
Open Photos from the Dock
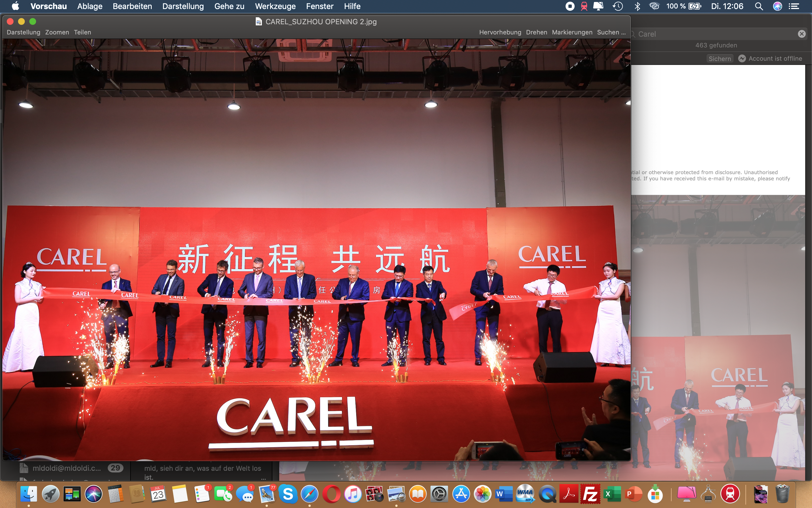pos(482,494)
